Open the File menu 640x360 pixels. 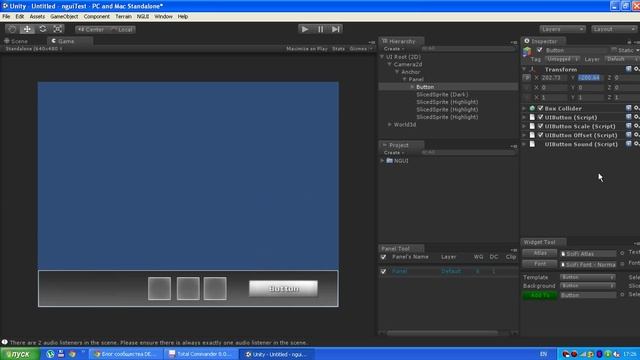[x=6, y=17]
